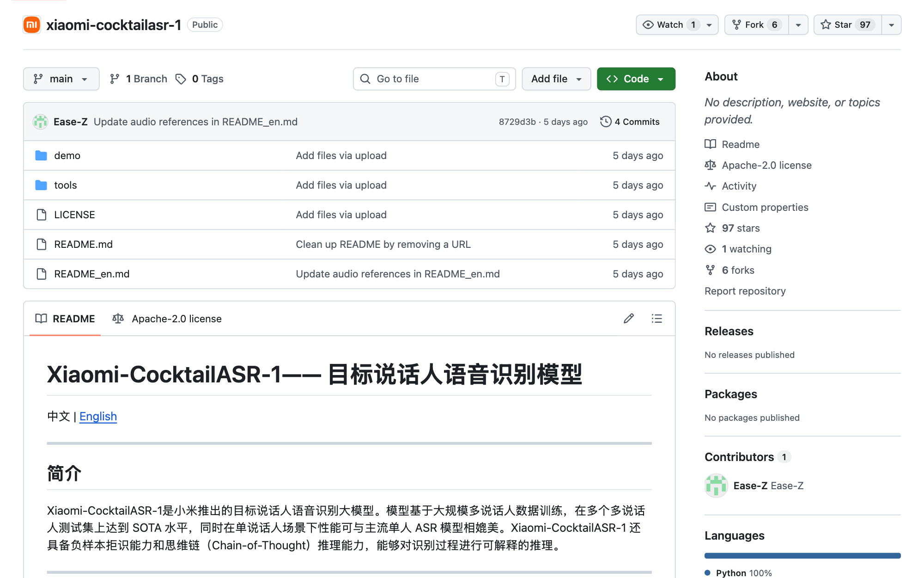Open the README outline list icon
Image resolution: width=924 pixels, height=578 pixels.
pyautogui.click(x=657, y=319)
